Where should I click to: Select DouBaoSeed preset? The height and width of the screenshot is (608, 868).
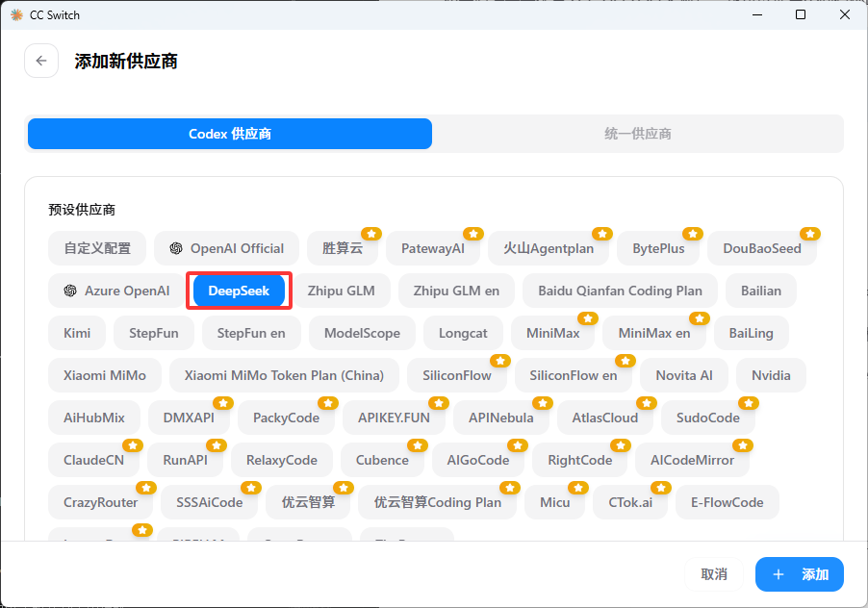[x=762, y=248]
